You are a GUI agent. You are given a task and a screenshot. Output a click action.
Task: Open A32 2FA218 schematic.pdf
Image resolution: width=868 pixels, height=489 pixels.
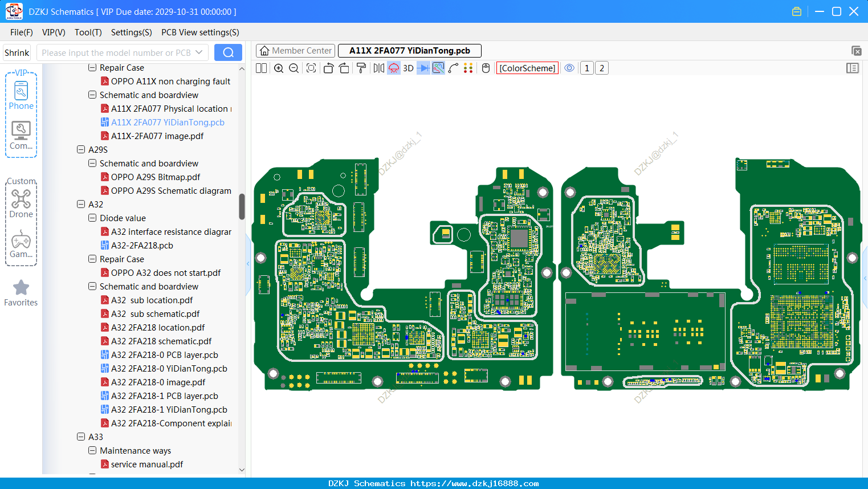coord(161,341)
